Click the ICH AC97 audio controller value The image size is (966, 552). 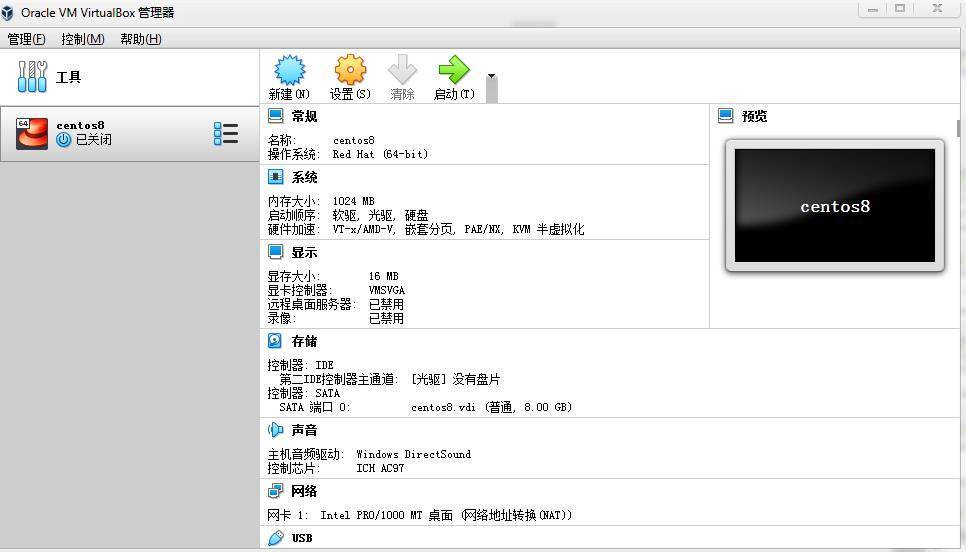(380, 468)
